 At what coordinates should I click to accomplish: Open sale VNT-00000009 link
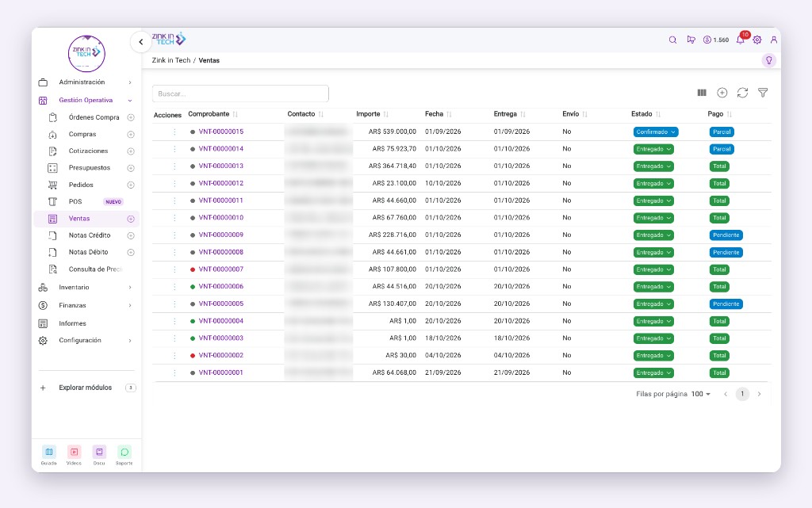[221, 235]
